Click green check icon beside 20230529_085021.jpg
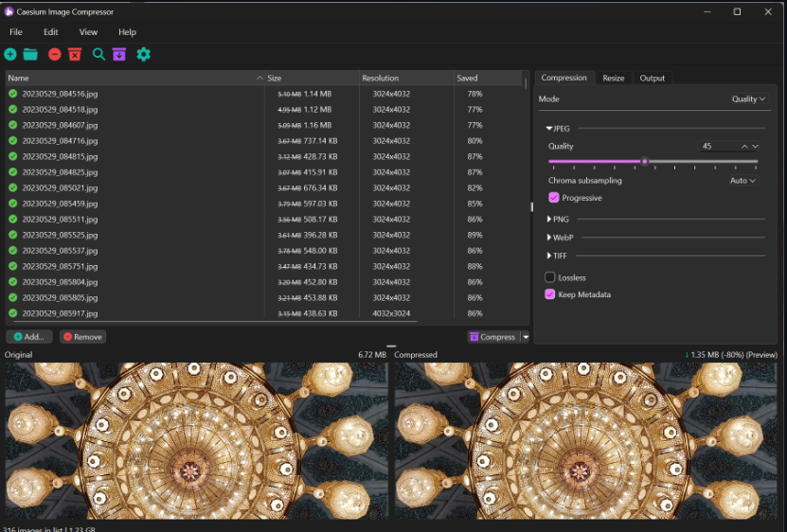 [13, 187]
